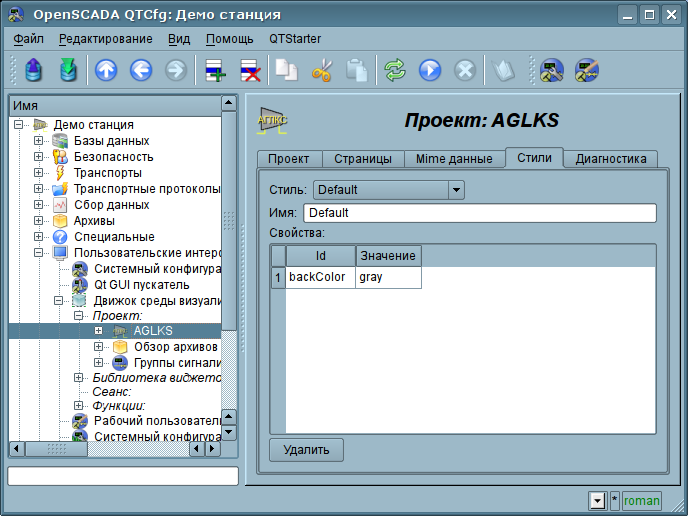The image size is (688, 516).
Task: Go up one level with the up arrow
Action: (x=106, y=70)
